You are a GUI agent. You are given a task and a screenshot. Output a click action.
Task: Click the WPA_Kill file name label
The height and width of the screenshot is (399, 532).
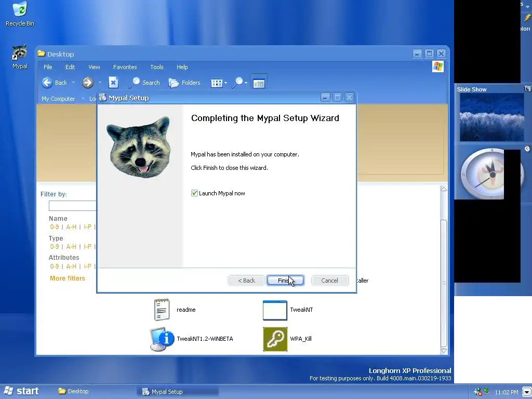[301, 339]
